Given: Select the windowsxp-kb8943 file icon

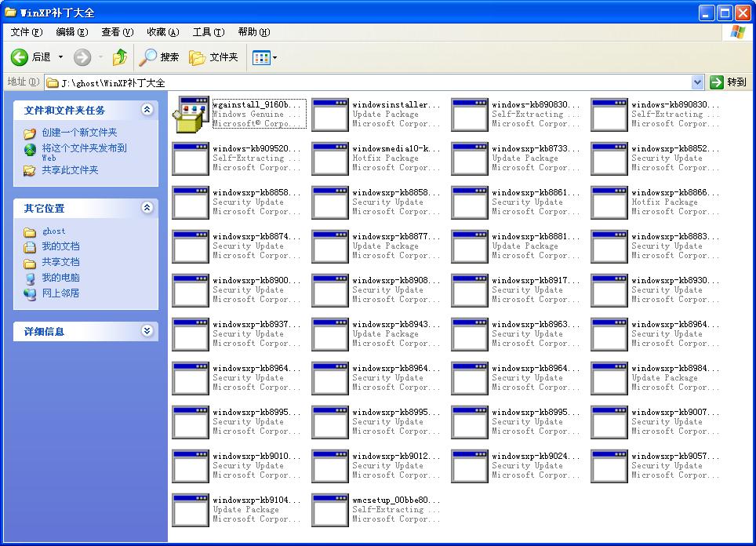Looking at the screenshot, I should (330, 334).
